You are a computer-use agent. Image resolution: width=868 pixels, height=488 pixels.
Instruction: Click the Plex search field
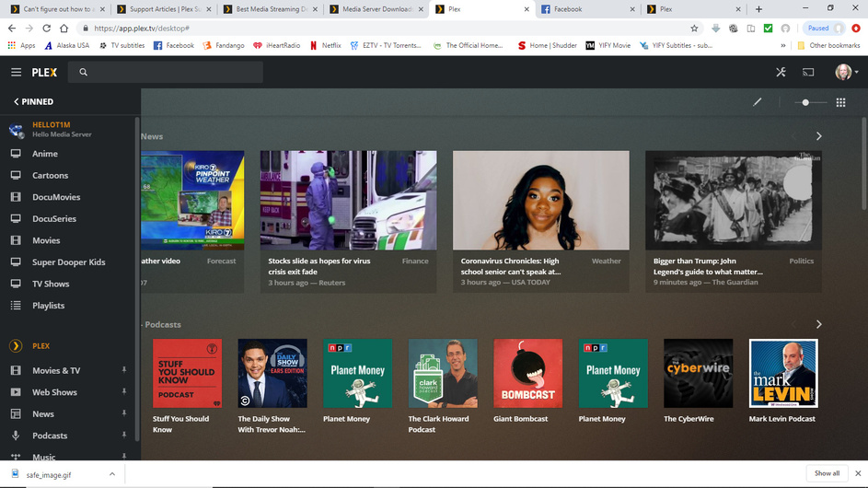pyautogui.click(x=166, y=72)
